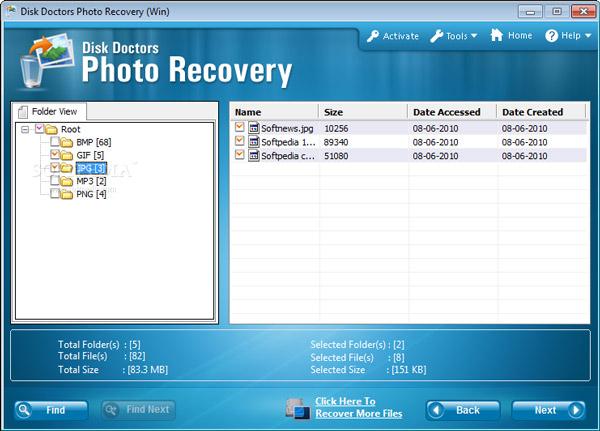Click the Photo Recovery app logo
The height and width of the screenshot is (431, 600).
[47, 60]
